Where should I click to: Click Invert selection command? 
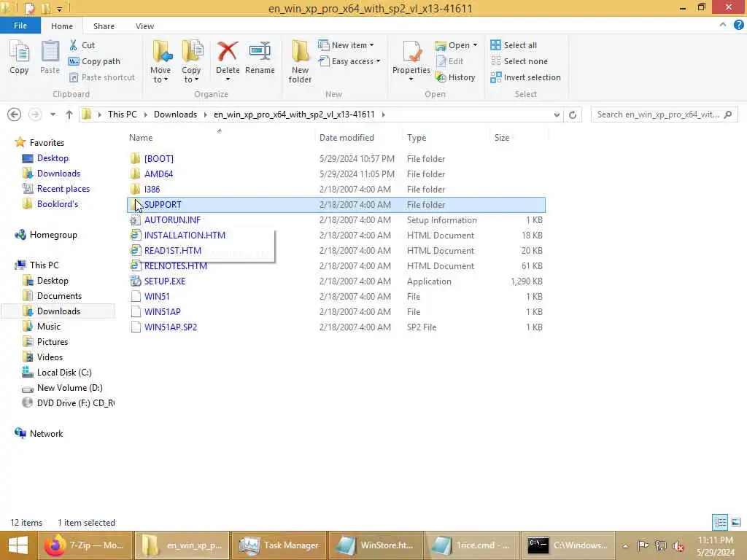pyautogui.click(x=525, y=77)
